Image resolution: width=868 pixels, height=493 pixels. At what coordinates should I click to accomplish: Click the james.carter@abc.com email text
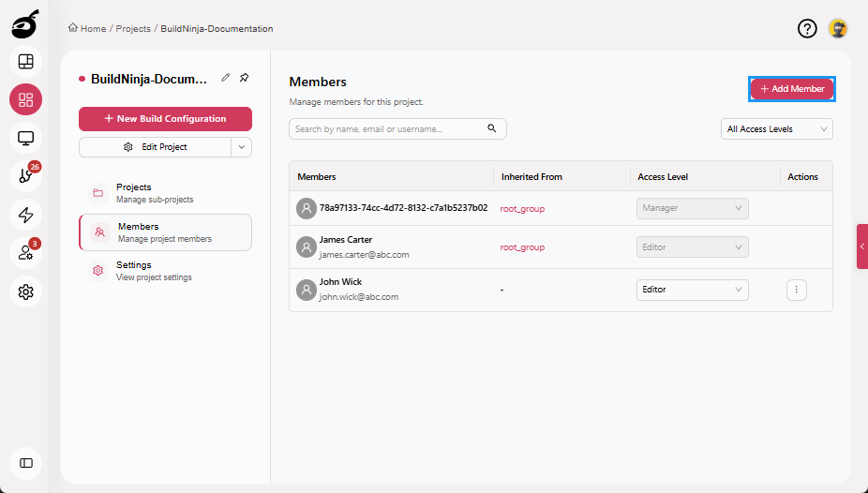coord(365,255)
